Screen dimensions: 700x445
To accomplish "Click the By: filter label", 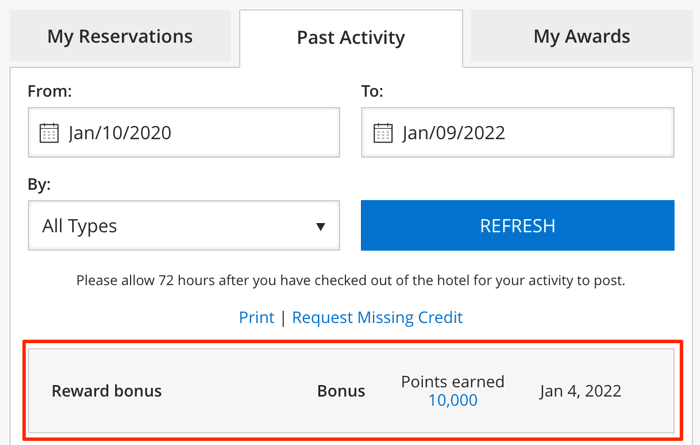I will click(x=39, y=184).
